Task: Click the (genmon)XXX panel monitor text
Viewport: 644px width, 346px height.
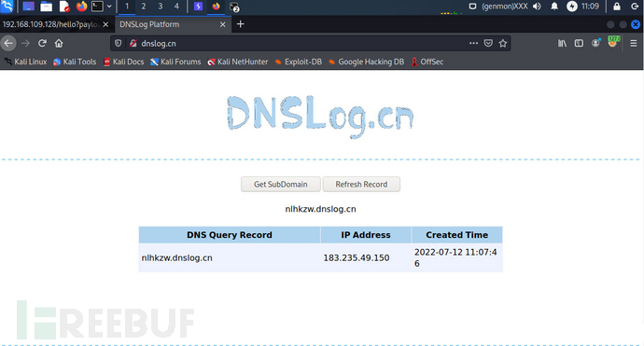Action: (x=504, y=7)
